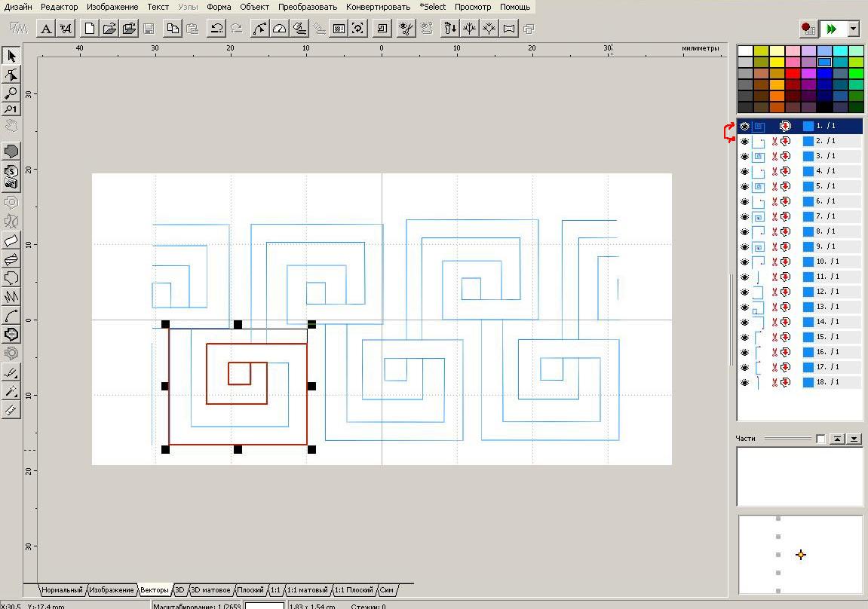
Task: Hide object 2 via eye icon
Action: (744, 142)
